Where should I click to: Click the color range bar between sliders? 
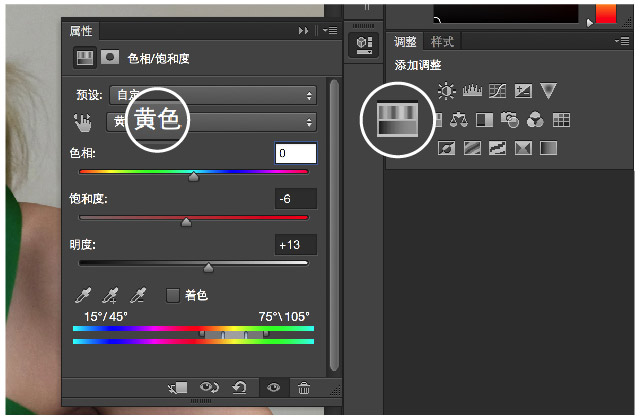234,335
